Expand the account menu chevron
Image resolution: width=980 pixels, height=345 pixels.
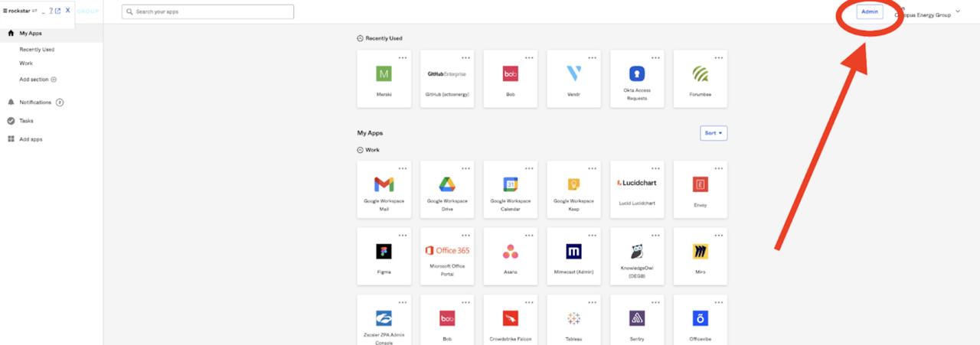(x=958, y=11)
